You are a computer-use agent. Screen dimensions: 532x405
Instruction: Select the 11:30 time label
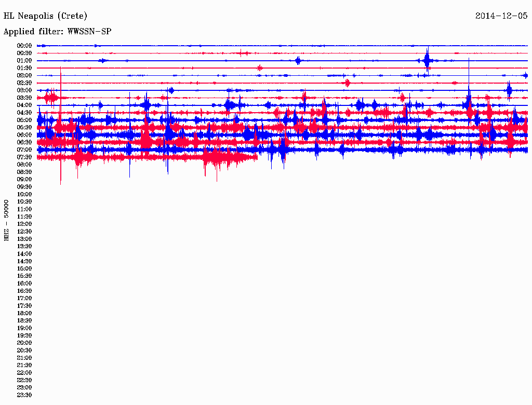point(24,217)
